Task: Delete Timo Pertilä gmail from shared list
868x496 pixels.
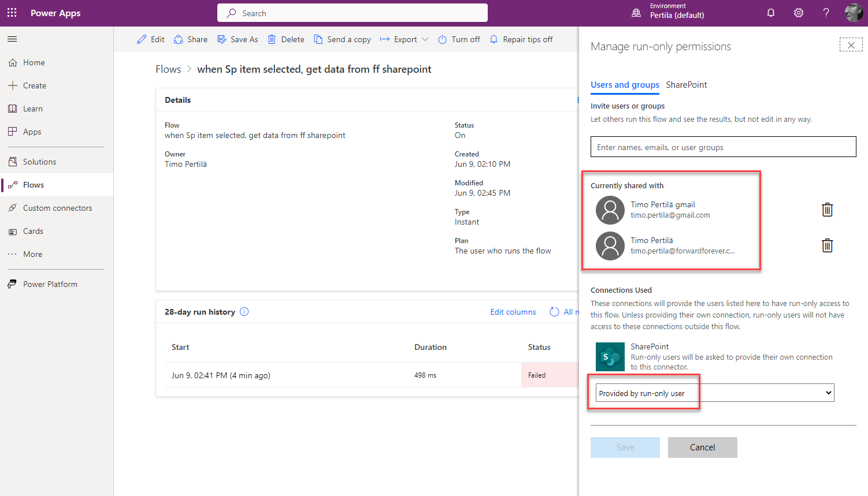Action: point(827,210)
